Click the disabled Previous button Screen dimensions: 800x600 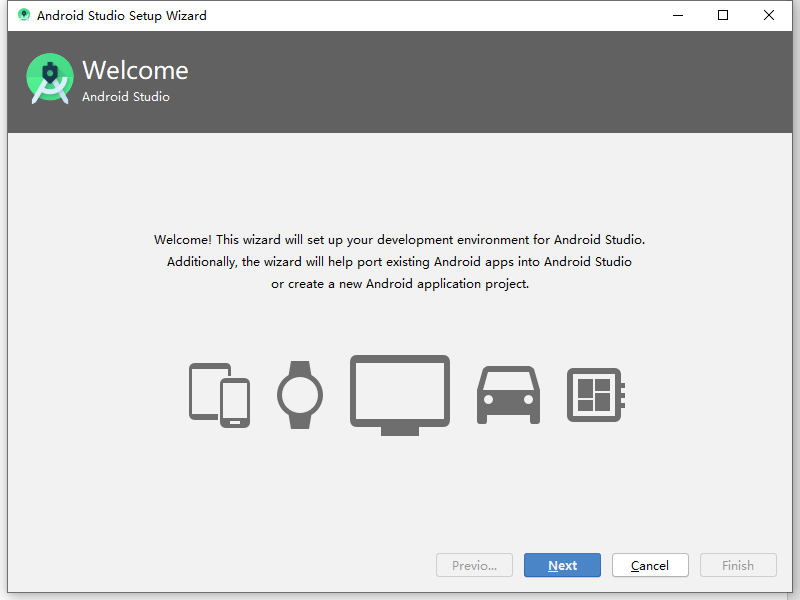pyautogui.click(x=474, y=565)
